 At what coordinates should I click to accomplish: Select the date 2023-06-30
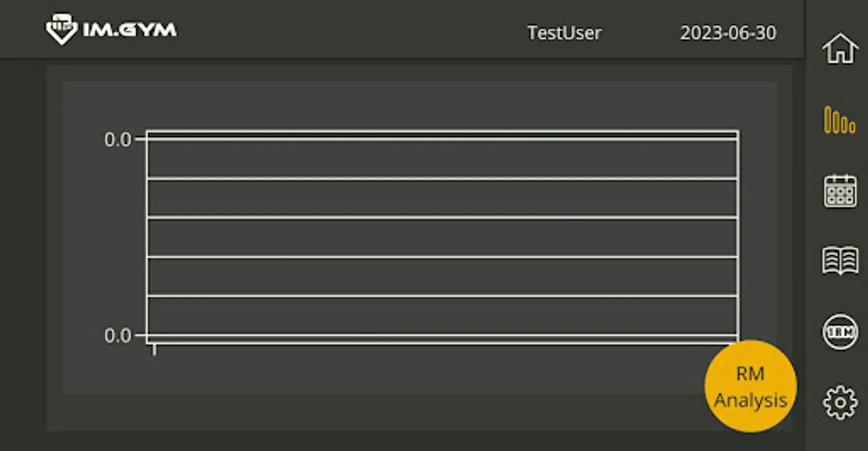[728, 33]
